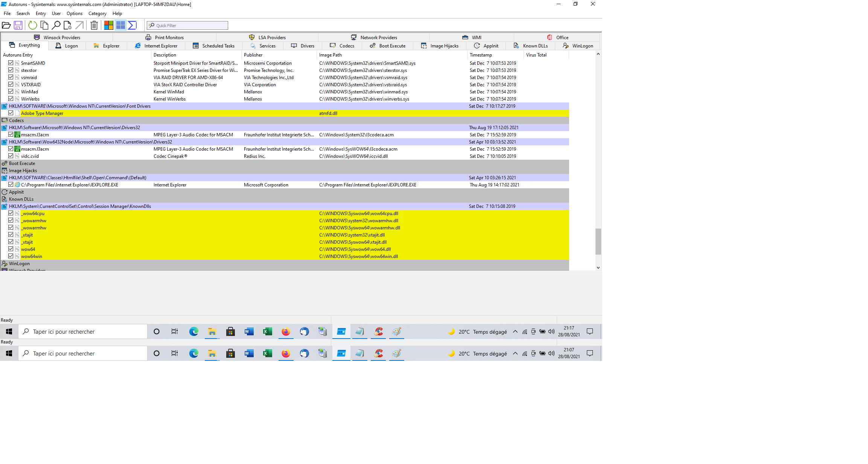Open the Office tab
The image size is (868, 464).
[x=557, y=37]
